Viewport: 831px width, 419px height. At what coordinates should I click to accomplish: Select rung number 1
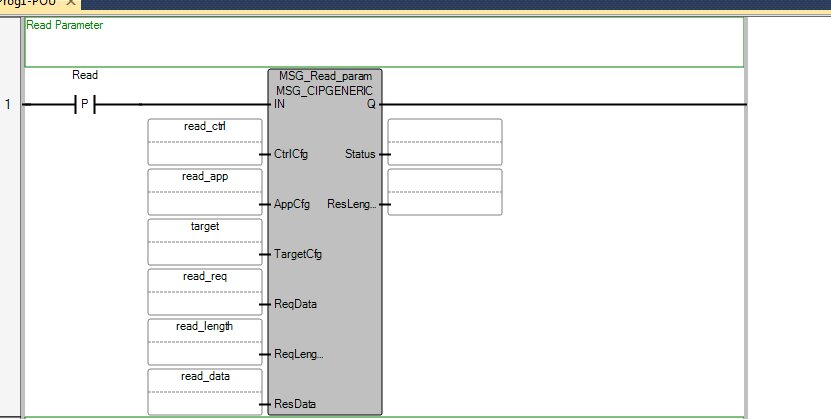coord(7,105)
